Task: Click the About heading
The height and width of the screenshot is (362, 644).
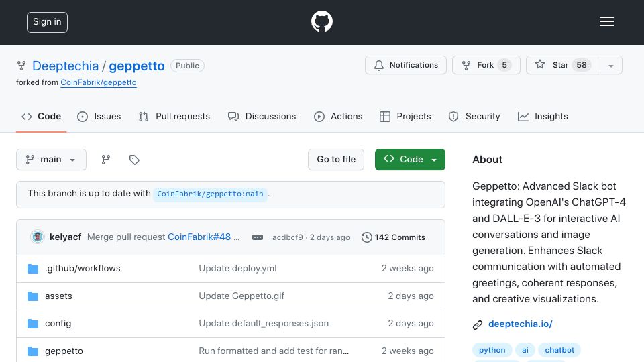Action: pyautogui.click(x=487, y=160)
